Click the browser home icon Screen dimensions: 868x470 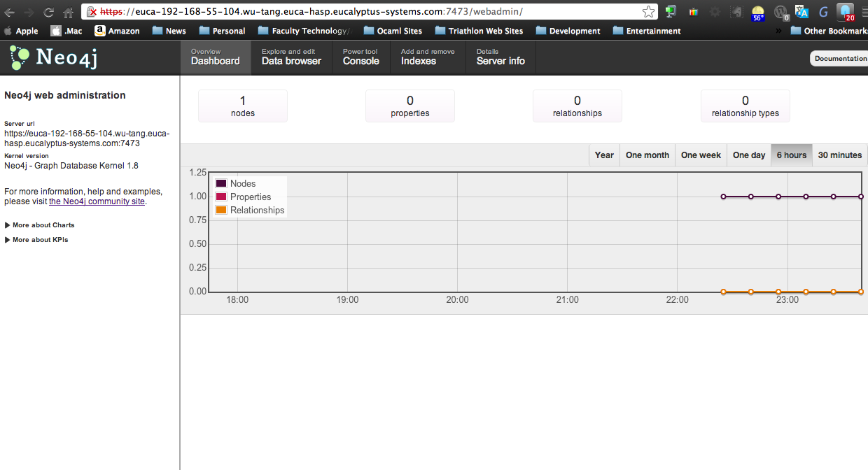(68, 12)
